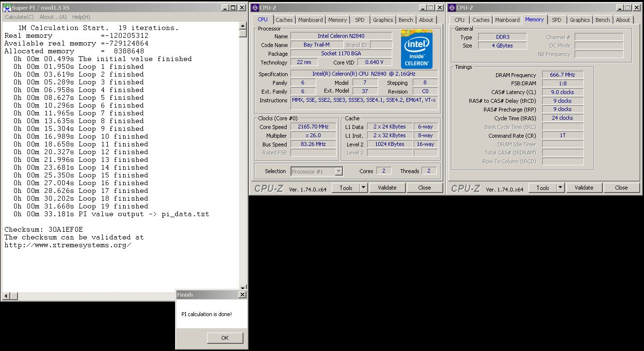
Task: Click the CPU-Z icon in the right CPU-Z title bar
Action: (x=451, y=8)
